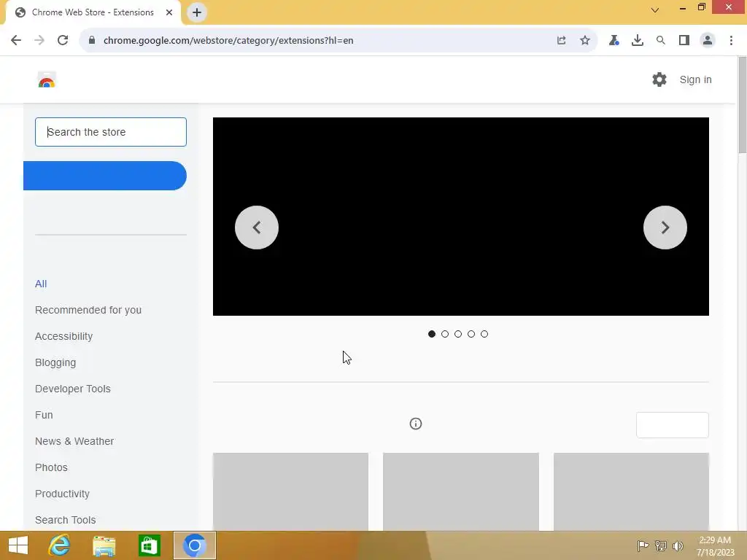This screenshot has width=747, height=560.
Task: Select the third carousel dot
Action: [x=458, y=334]
